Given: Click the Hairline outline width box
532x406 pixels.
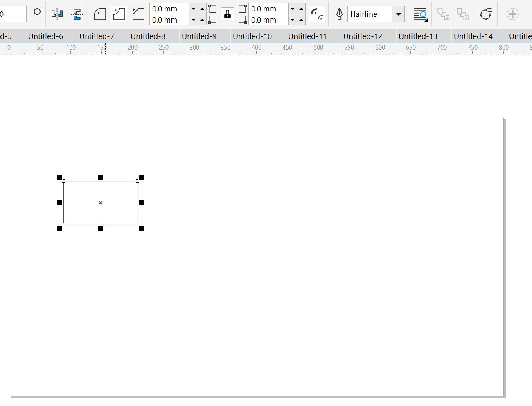Looking at the screenshot, I should coord(370,14).
